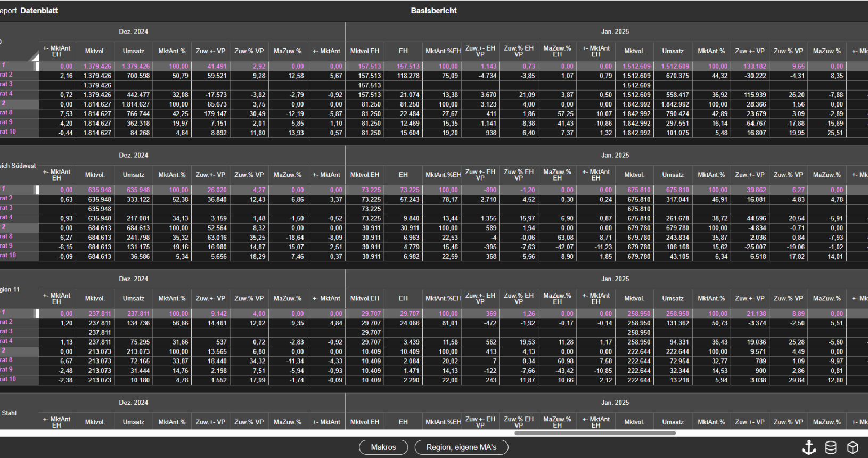Image resolution: width=868 pixels, height=458 pixels.
Task: Click the cell with value 72.165
Action: (134, 361)
